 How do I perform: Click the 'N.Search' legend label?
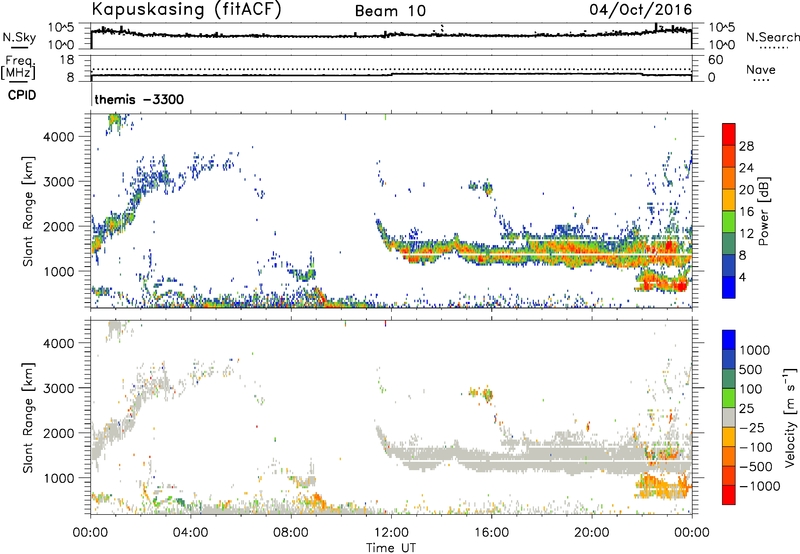[773, 37]
